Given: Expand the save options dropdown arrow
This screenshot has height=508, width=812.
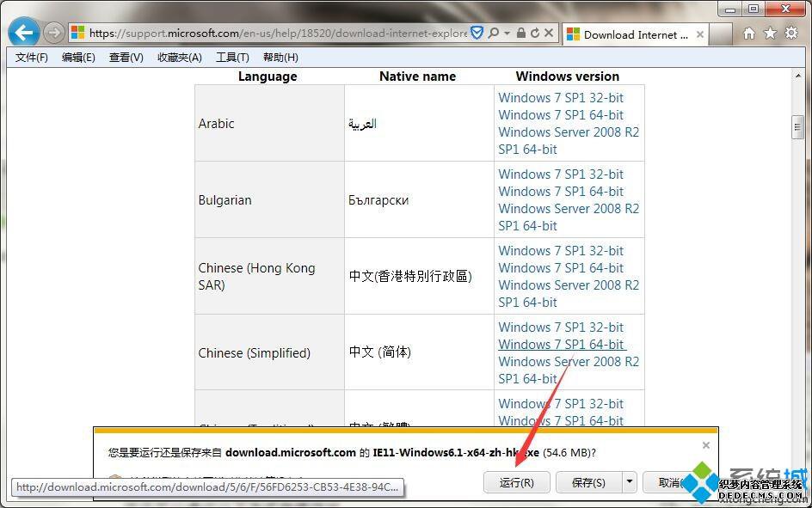Looking at the screenshot, I should point(629,483).
